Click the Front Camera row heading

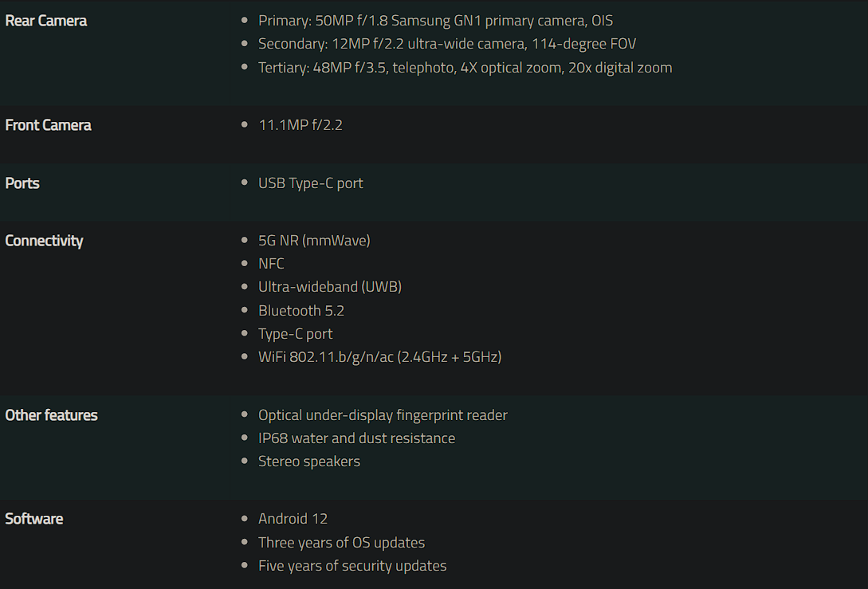coord(48,125)
